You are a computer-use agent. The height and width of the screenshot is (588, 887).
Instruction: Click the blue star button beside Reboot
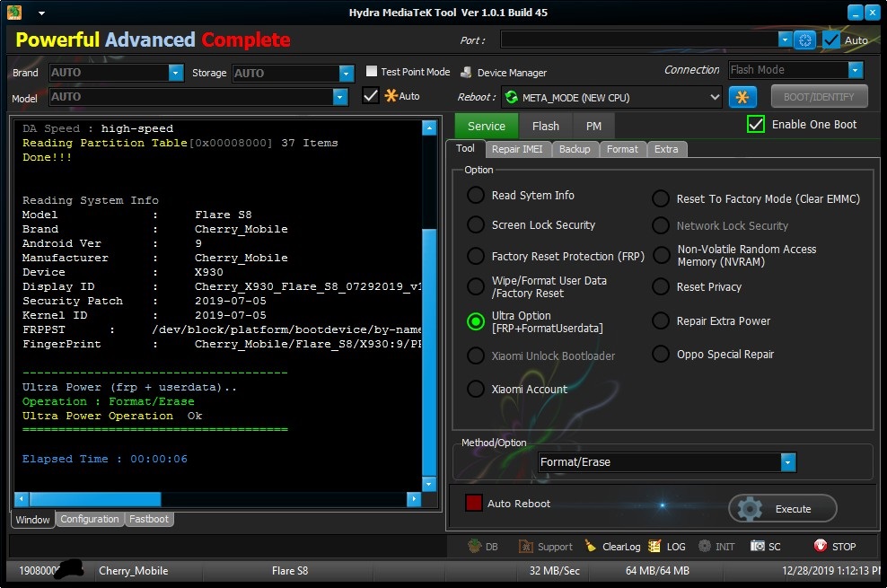click(x=742, y=97)
